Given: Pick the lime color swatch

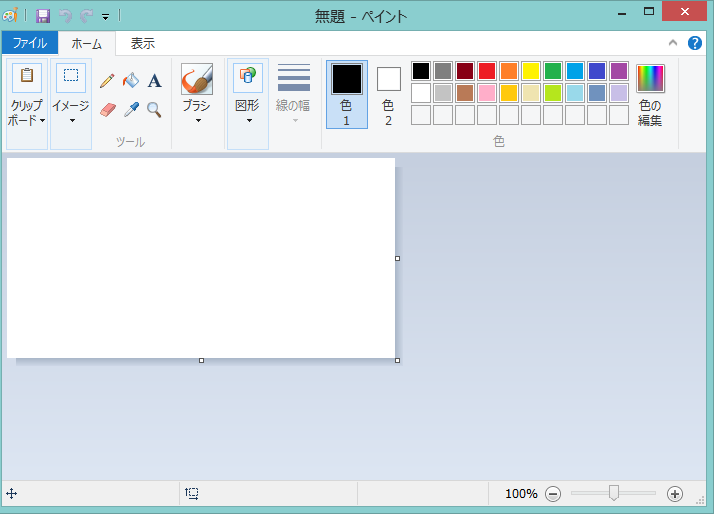Looking at the screenshot, I should click(553, 93).
